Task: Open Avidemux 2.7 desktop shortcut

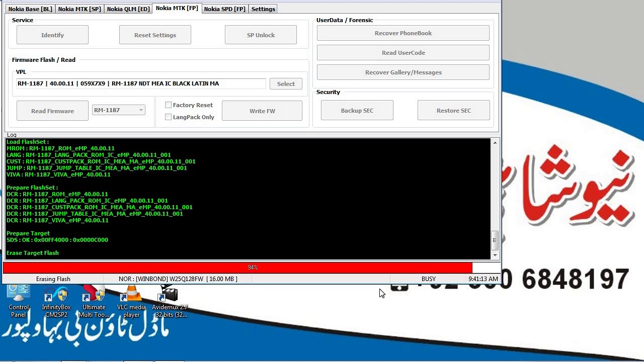Action: tap(170, 302)
